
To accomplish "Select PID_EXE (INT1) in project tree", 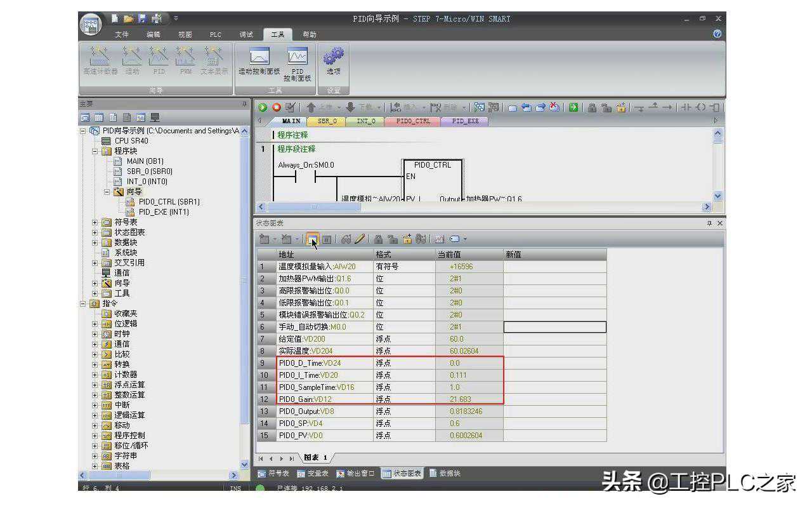I will coord(164,212).
